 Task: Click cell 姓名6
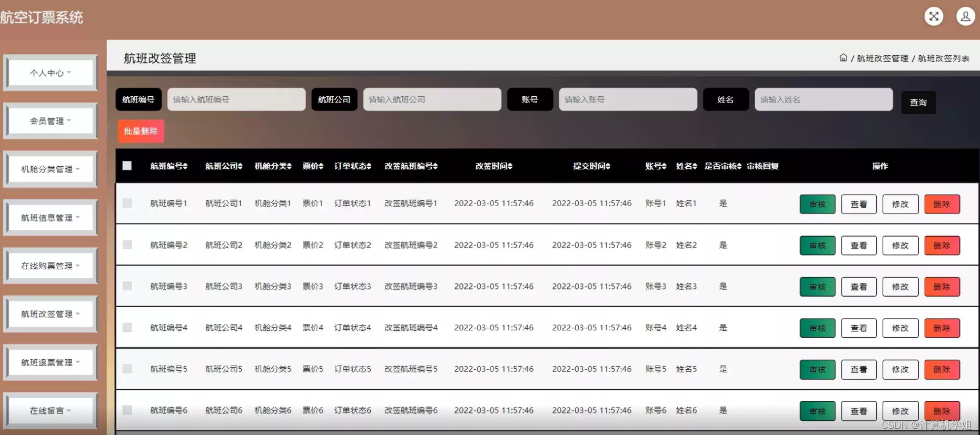tap(686, 410)
